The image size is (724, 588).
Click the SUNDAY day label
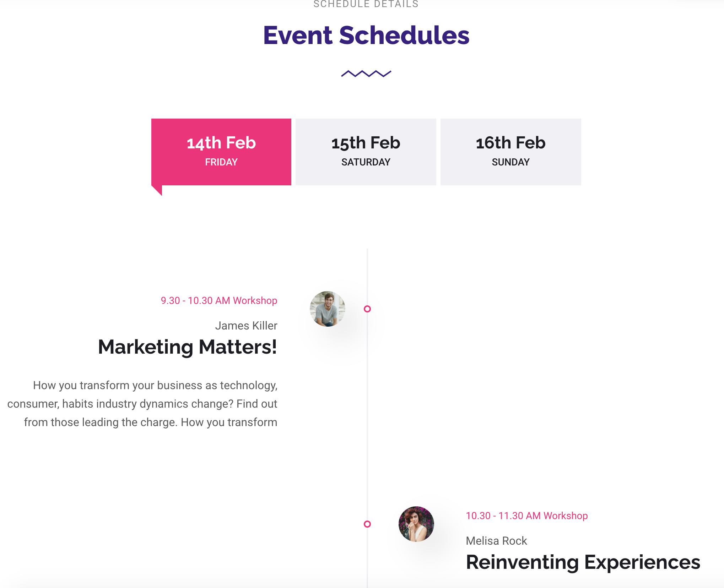tap(510, 162)
